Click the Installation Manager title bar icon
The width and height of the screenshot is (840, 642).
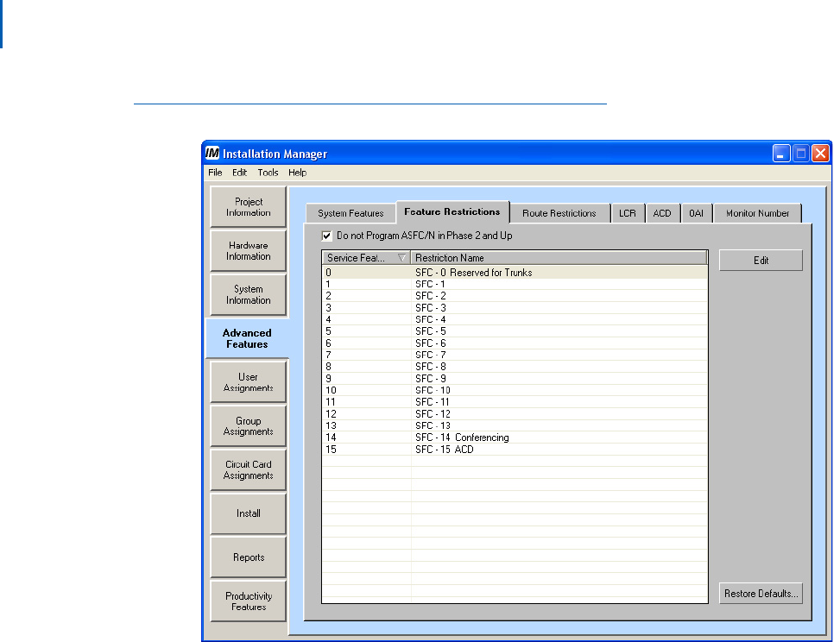(x=212, y=154)
